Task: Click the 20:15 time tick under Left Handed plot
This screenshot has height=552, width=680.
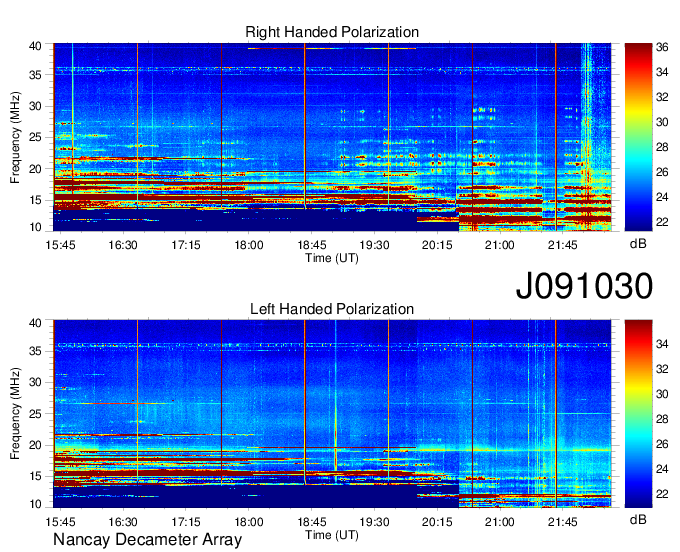Action: [x=437, y=522]
